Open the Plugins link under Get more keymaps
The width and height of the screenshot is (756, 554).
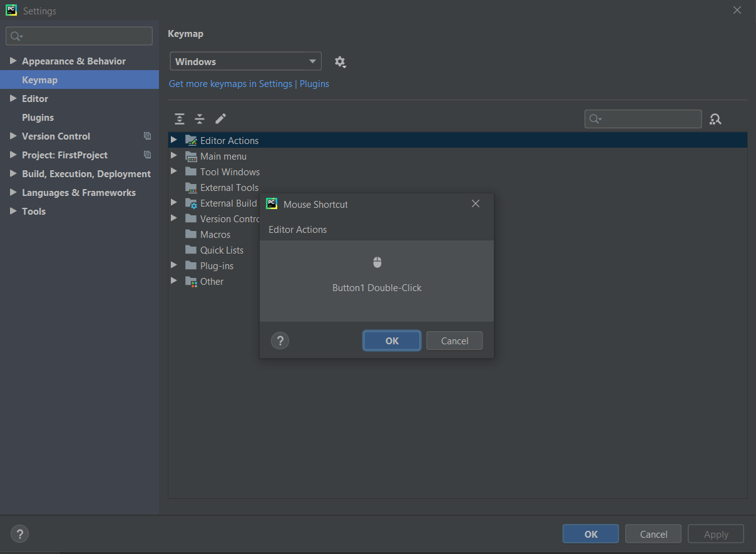pyautogui.click(x=314, y=83)
